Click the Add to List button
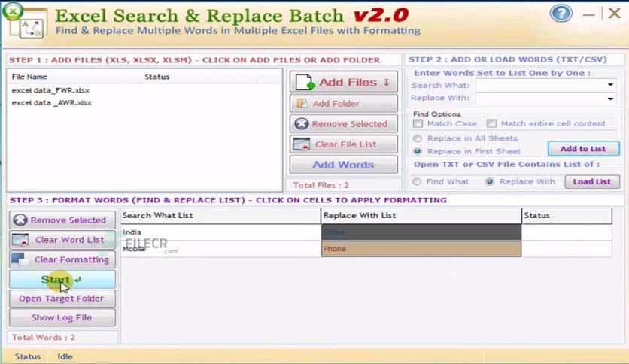This screenshot has width=629, height=364. click(583, 149)
